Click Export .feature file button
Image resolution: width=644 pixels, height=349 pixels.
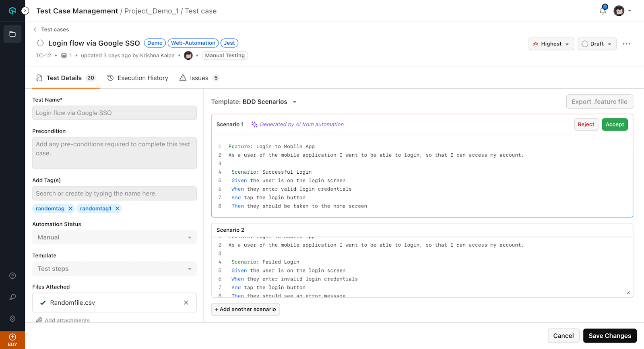tap(599, 102)
